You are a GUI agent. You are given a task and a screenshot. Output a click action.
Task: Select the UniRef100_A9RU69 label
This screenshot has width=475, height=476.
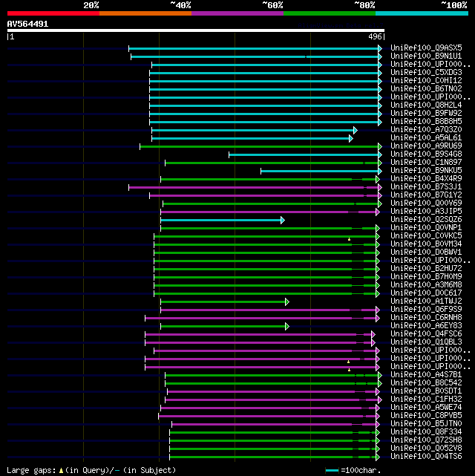tap(426, 146)
